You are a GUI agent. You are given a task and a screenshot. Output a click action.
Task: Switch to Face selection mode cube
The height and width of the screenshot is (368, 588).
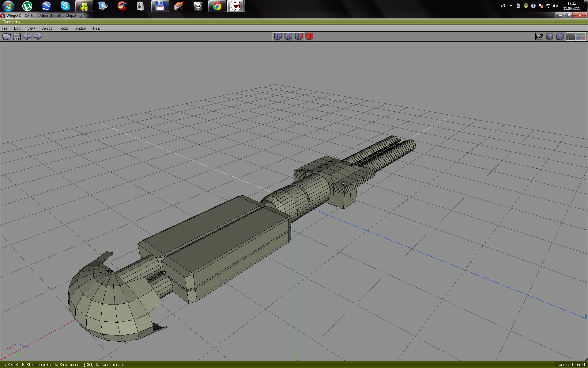[x=299, y=37]
